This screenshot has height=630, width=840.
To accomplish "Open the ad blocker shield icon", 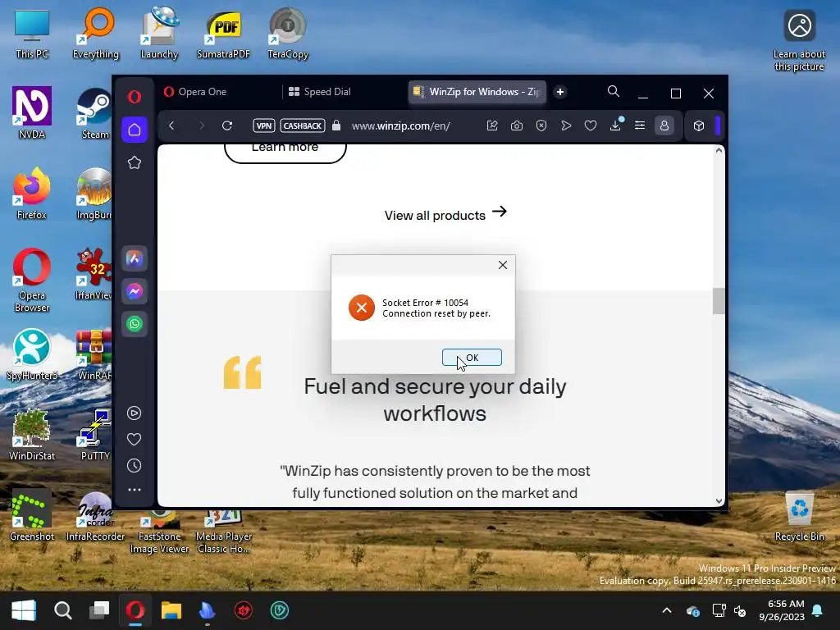I will (541, 126).
